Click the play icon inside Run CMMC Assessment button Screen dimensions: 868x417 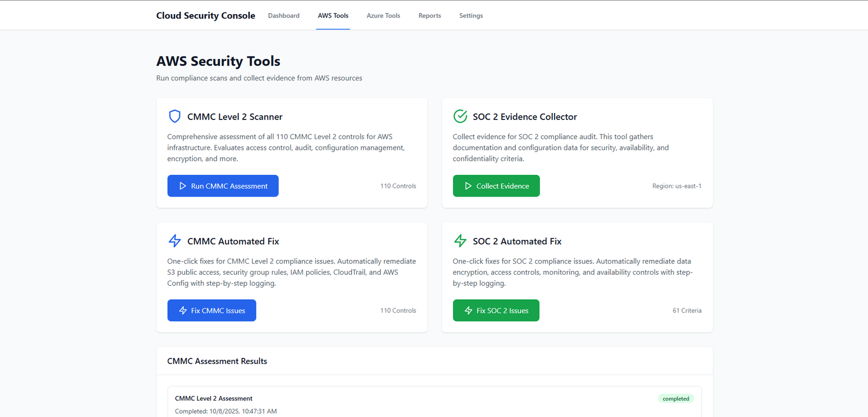tap(183, 186)
